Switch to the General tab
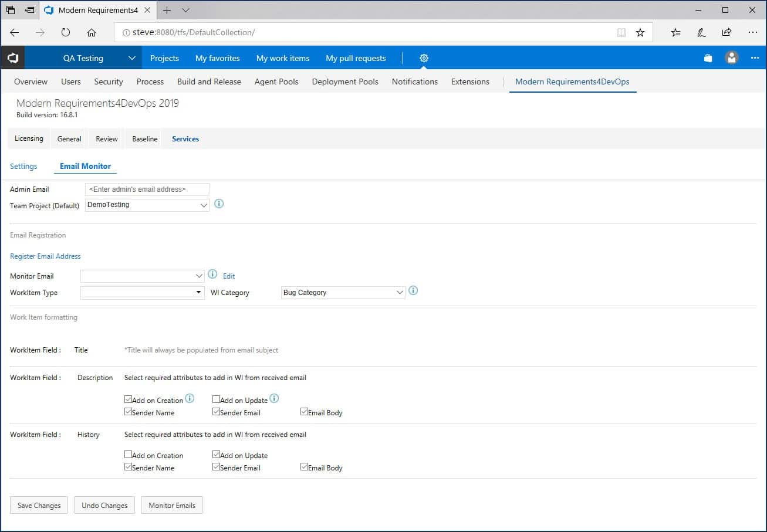This screenshot has height=532, width=767. coord(69,139)
